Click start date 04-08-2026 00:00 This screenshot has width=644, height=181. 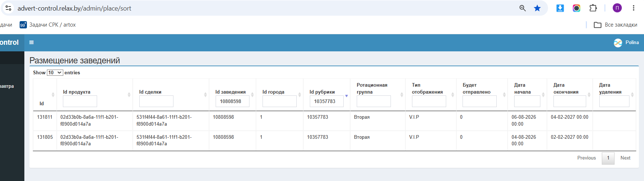pos(524,141)
